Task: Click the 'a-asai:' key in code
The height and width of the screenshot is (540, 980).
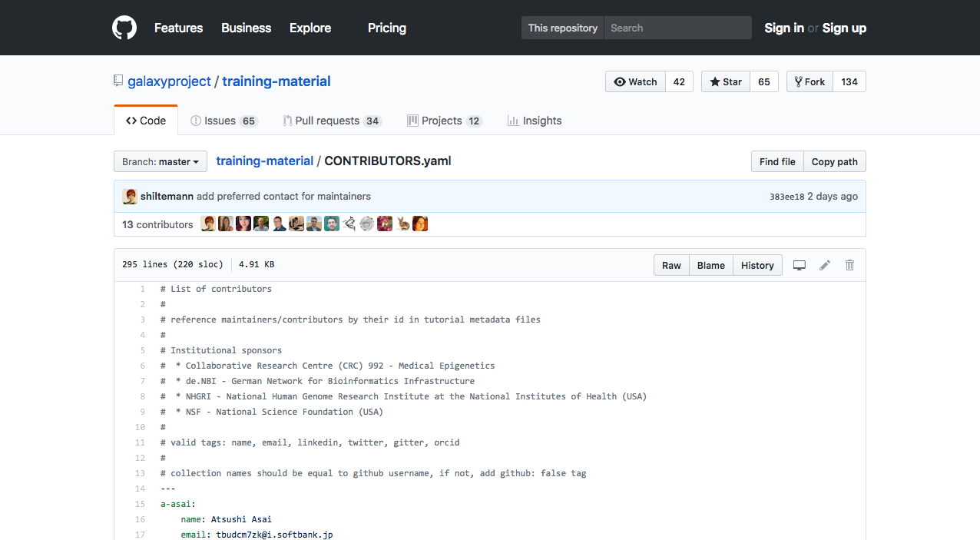Action: 178,504
